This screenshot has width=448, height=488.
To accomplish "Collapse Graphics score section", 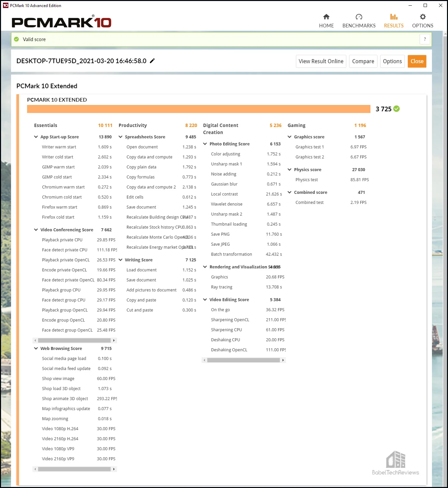I will [290, 137].
